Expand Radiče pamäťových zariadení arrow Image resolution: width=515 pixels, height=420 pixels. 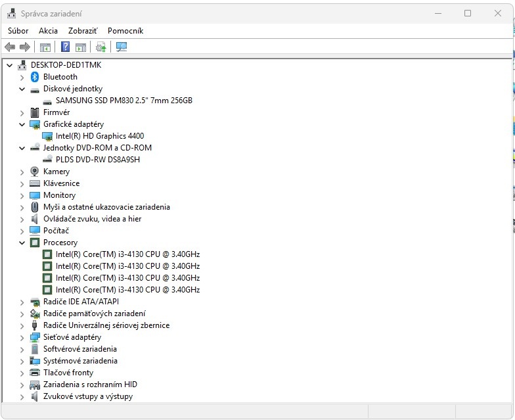tap(22, 314)
